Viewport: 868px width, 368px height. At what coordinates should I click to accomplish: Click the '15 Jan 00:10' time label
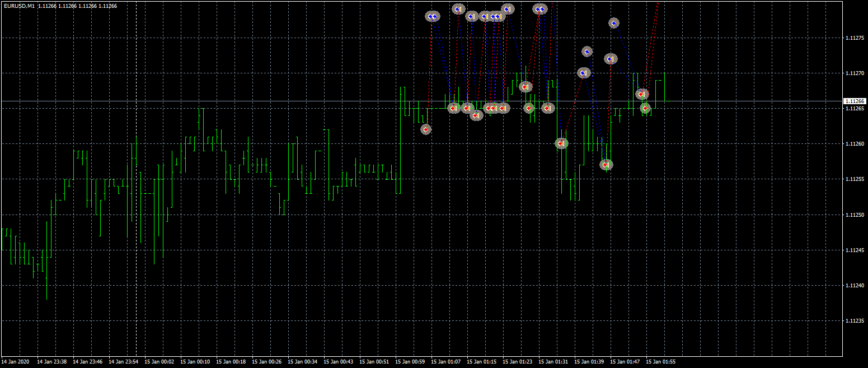click(x=195, y=362)
